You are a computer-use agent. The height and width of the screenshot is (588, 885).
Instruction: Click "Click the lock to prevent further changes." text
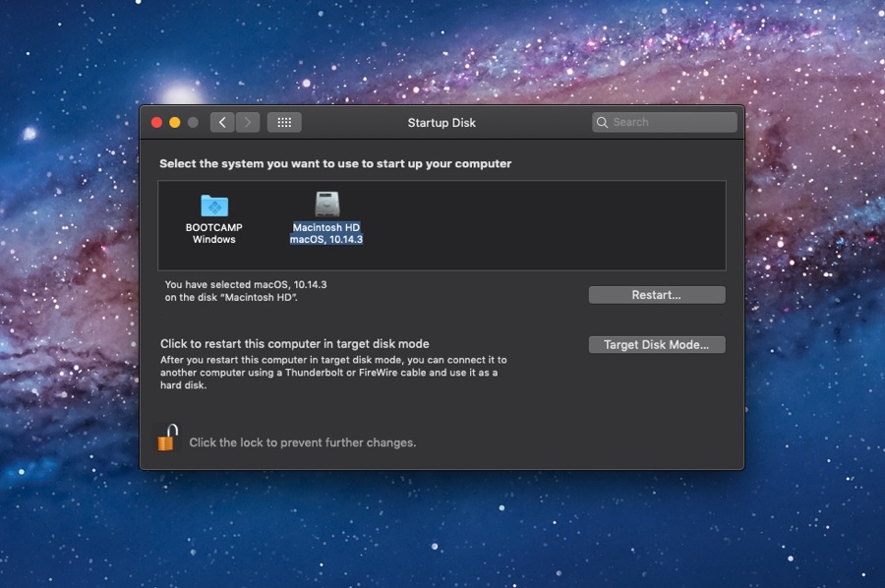[x=303, y=442]
